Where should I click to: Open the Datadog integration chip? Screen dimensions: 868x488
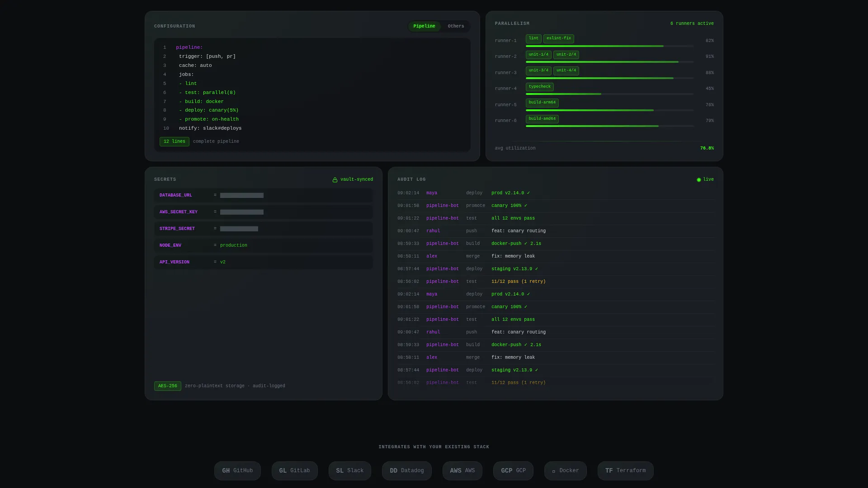pos(407,471)
